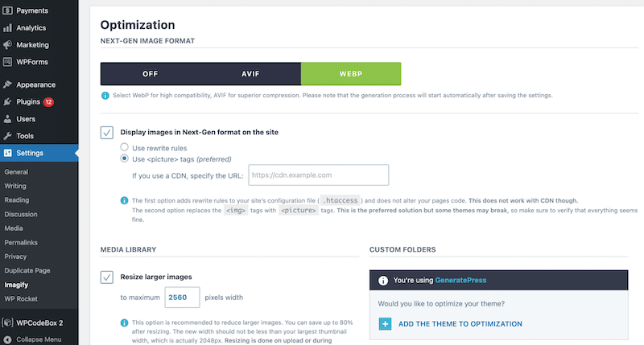Screen dimensions: 644x345
Task: Open the Tools wrench icon
Action: [x=7, y=136]
